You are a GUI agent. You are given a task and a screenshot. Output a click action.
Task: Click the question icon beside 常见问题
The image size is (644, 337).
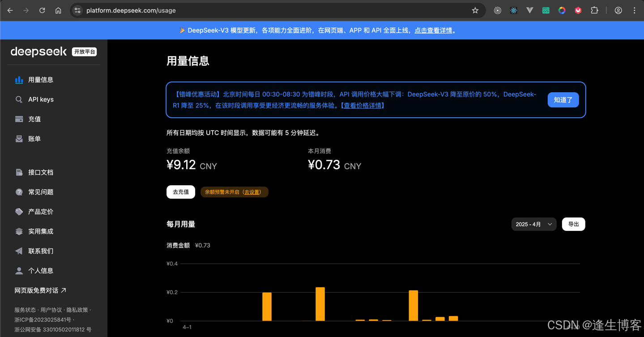click(x=19, y=192)
